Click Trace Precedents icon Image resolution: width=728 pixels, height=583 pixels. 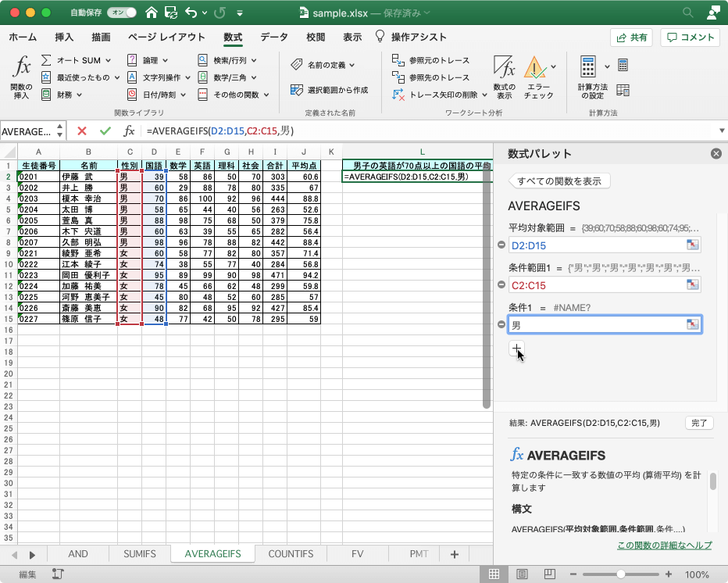coord(398,60)
